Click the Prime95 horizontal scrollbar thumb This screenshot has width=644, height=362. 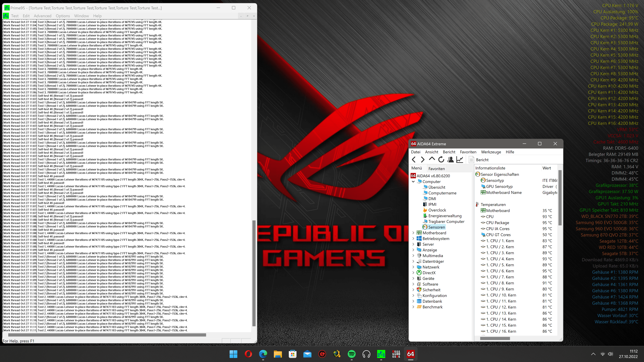[107, 335]
